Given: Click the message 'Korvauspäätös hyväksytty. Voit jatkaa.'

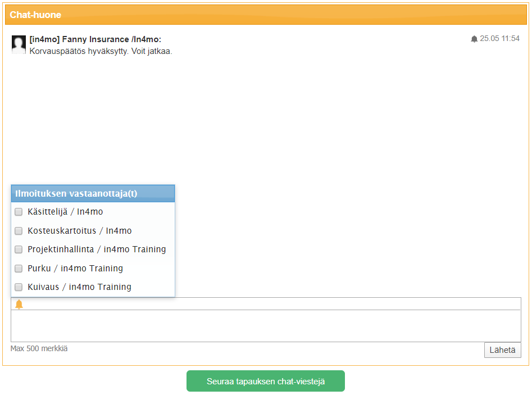Looking at the screenshot, I should pyautogui.click(x=101, y=51).
